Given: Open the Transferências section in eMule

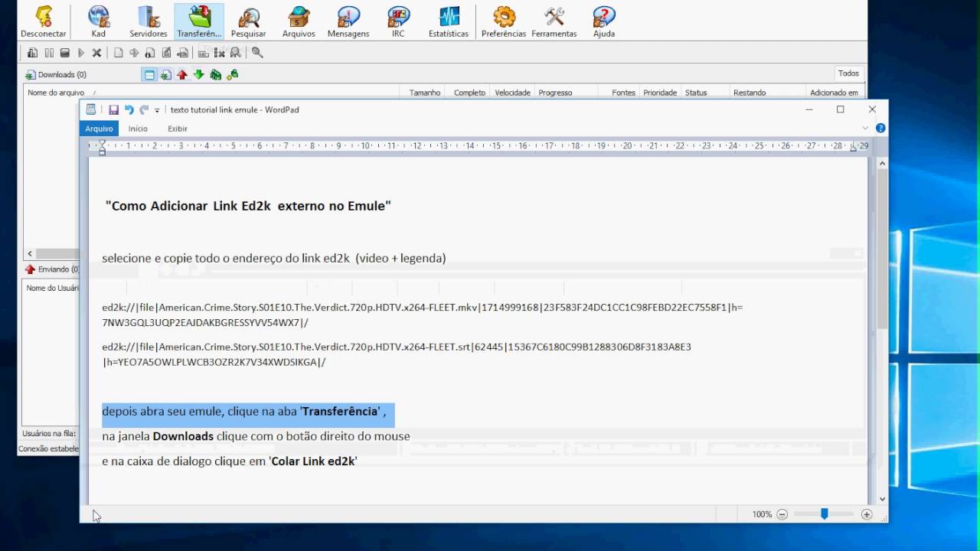Looking at the screenshot, I should (x=199, y=21).
